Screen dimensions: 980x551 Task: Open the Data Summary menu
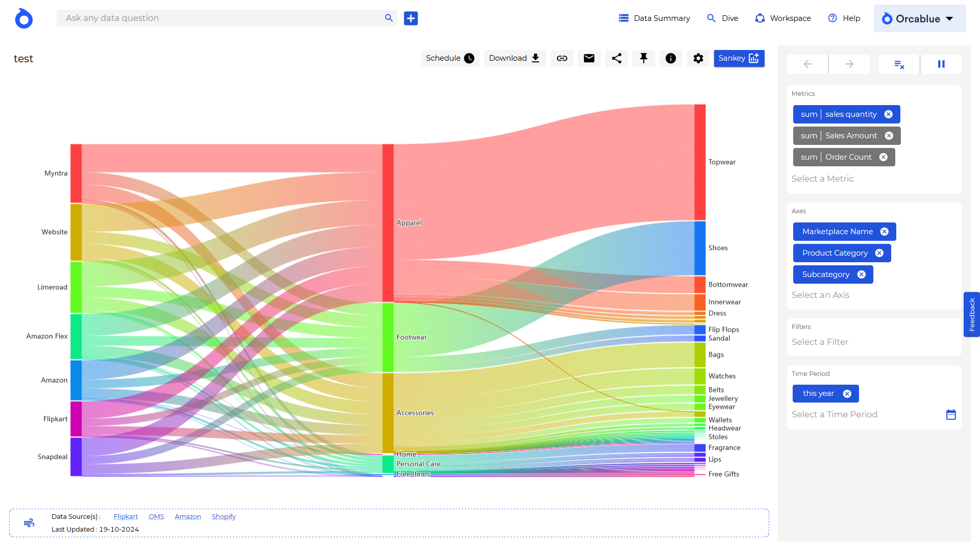click(x=654, y=18)
